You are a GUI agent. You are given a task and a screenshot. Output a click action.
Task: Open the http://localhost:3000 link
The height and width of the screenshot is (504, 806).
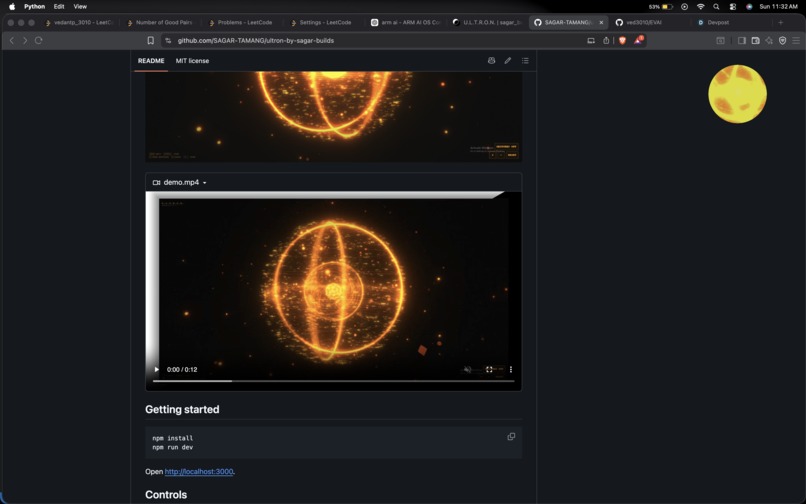(199, 472)
